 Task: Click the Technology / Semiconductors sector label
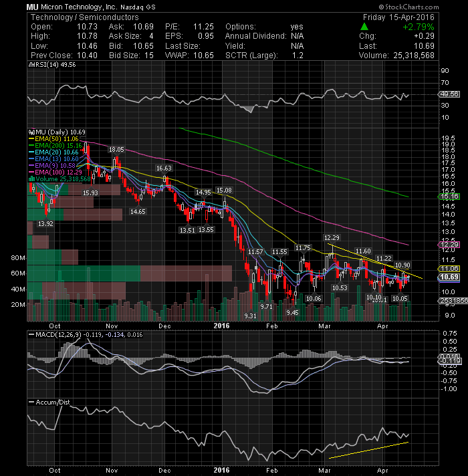(85, 17)
